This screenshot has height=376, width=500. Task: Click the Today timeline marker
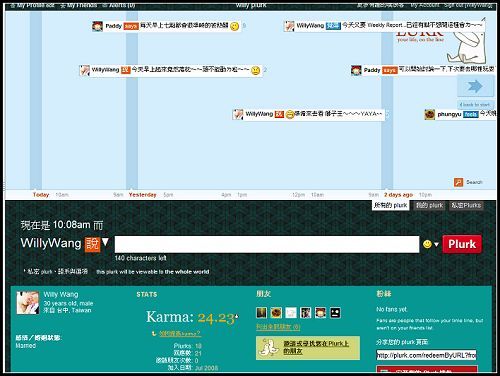point(41,195)
